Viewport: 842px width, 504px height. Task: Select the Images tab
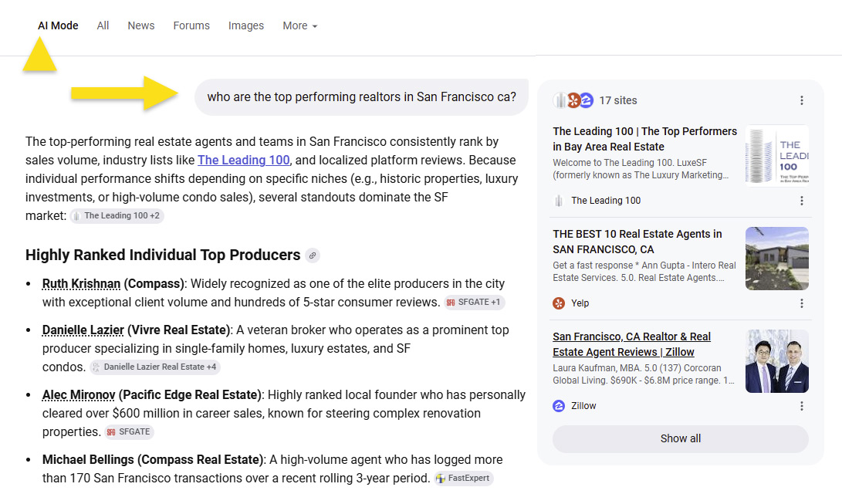(246, 25)
